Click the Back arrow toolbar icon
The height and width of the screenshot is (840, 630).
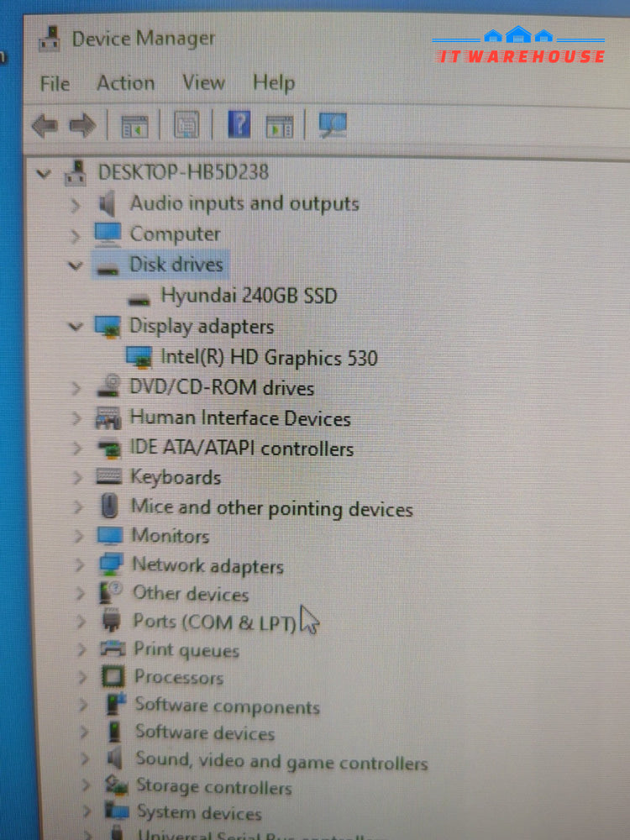[x=45, y=127]
